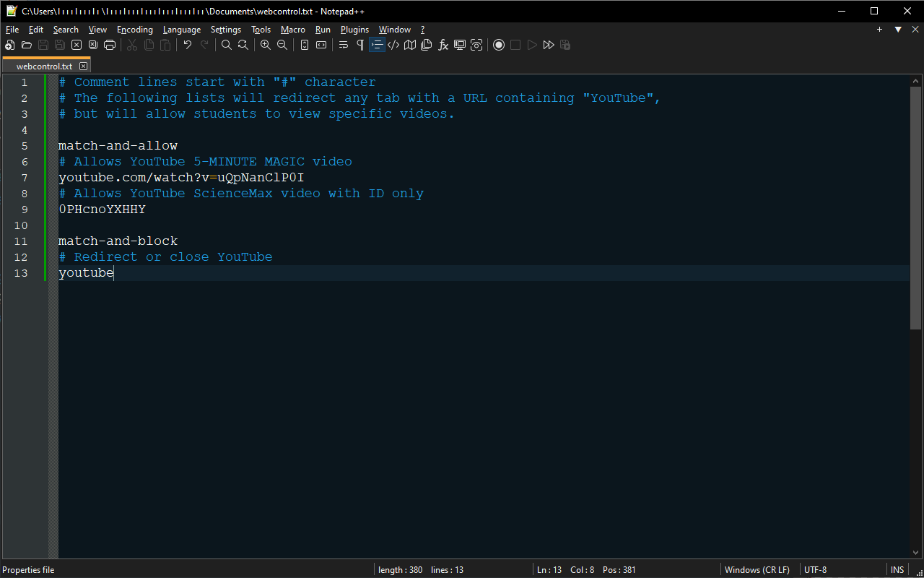Run a macro multiple times icon
The image size is (924, 578).
549,45
